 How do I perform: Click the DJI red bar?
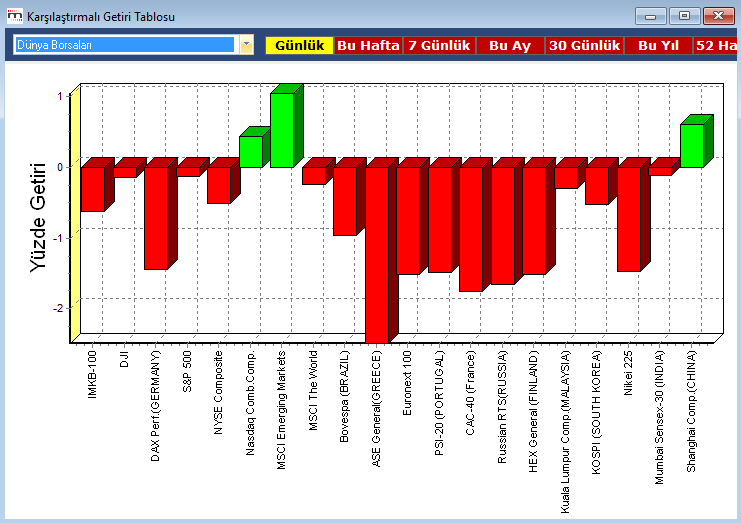click(x=125, y=172)
